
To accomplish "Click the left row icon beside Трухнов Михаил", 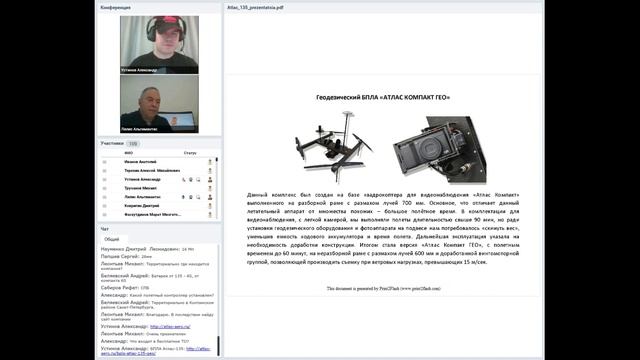I will (104, 188).
